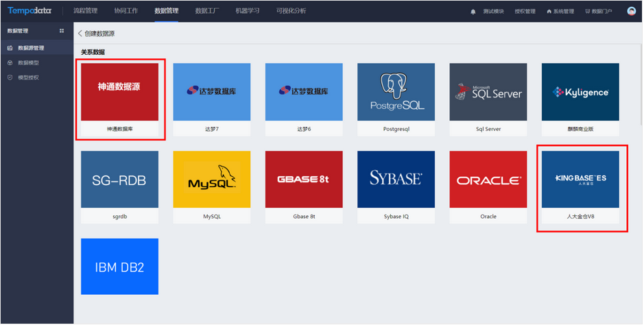The image size is (644, 325).
Task: Open 系统管理 with home icon
Action: (x=560, y=12)
